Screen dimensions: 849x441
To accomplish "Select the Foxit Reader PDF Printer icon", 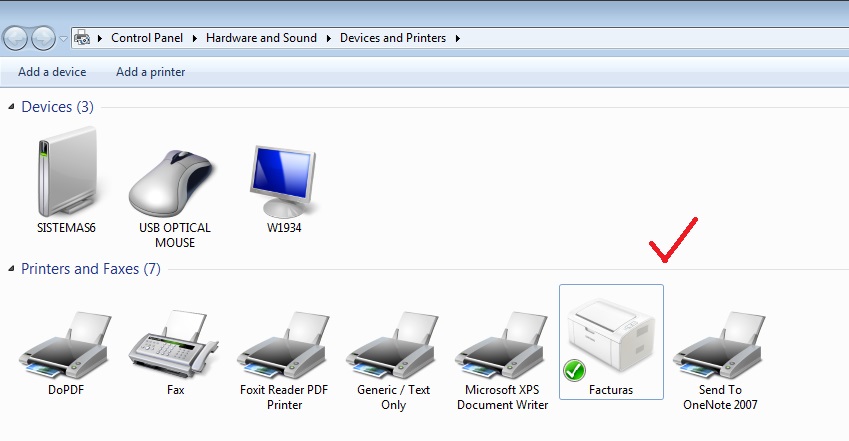I will (283, 345).
